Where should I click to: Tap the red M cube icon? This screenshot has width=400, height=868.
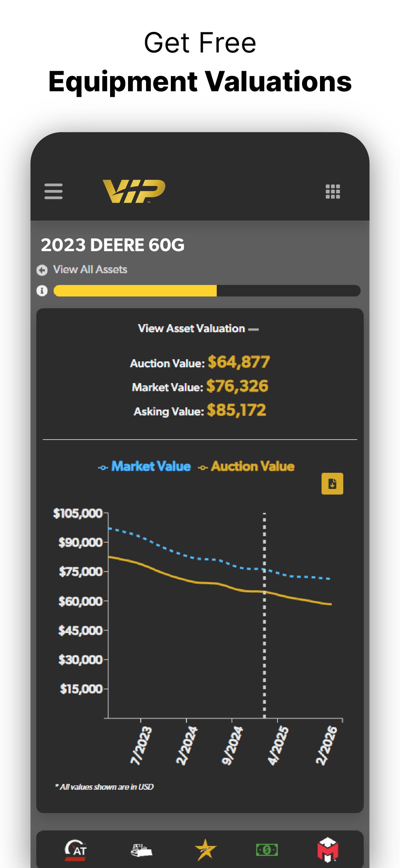tap(328, 849)
